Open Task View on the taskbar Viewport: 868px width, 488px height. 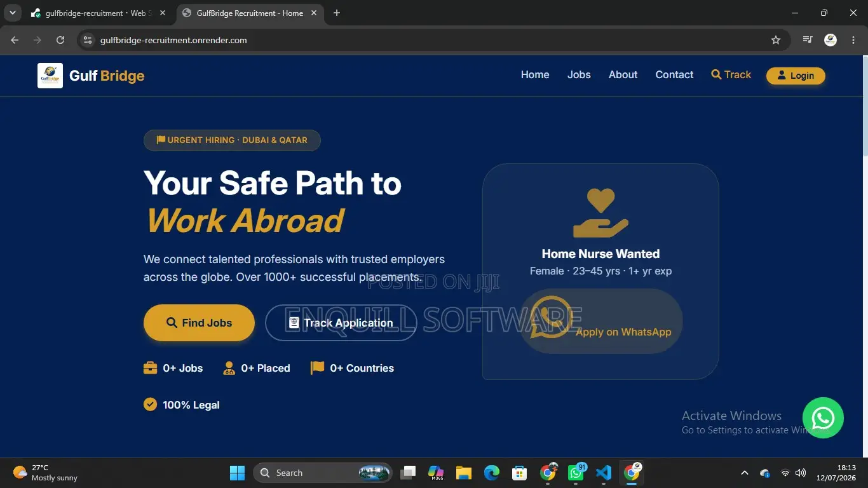click(x=408, y=473)
